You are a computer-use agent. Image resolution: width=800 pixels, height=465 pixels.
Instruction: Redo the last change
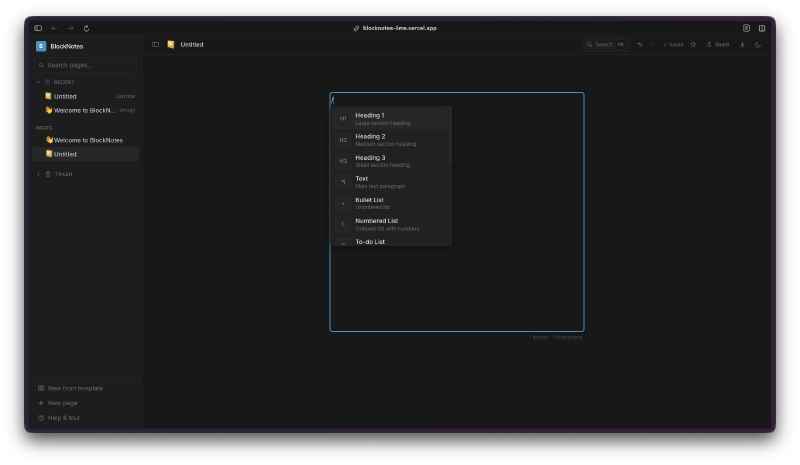[653, 45]
